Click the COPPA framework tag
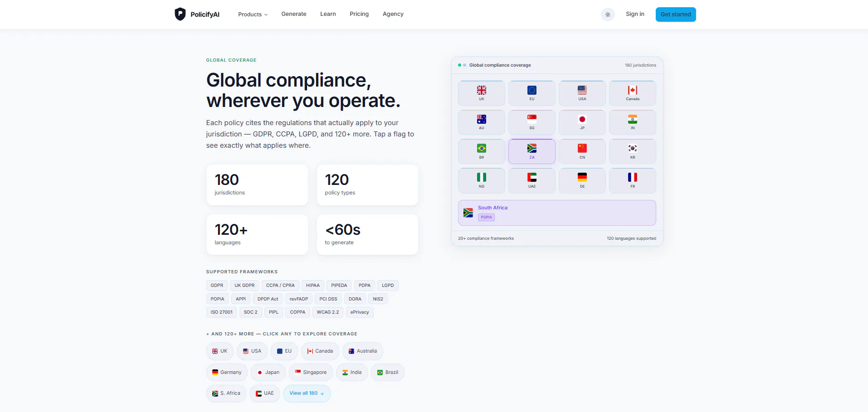This screenshot has height=412, width=868. point(298,312)
